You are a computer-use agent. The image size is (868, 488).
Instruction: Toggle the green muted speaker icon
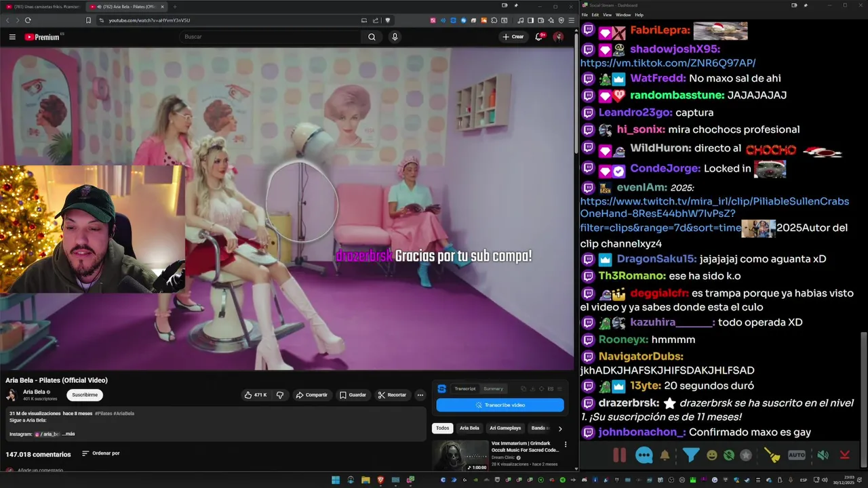click(x=823, y=455)
